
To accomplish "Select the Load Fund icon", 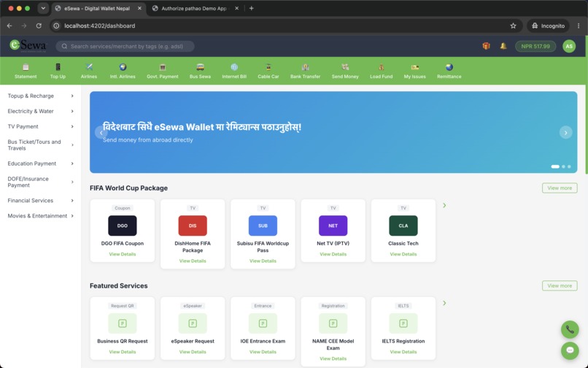I will [381, 67].
